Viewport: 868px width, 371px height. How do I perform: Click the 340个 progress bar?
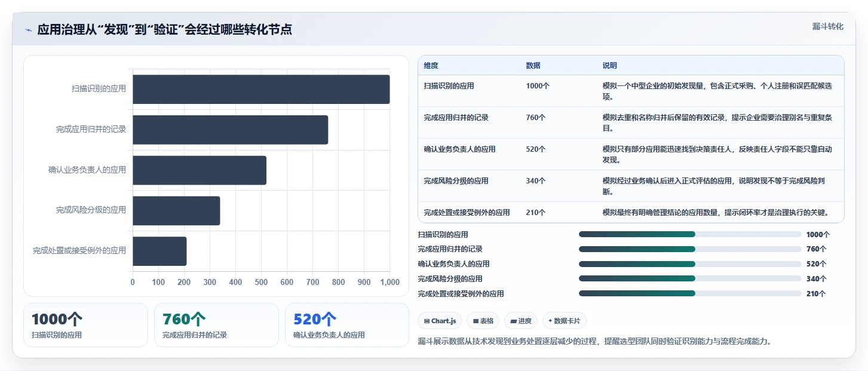690,278
